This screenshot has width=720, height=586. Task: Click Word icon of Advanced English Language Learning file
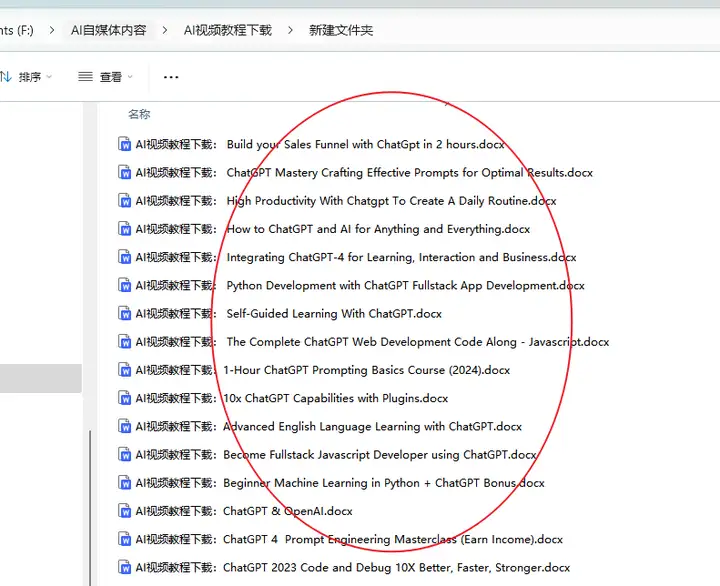coord(124,427)
